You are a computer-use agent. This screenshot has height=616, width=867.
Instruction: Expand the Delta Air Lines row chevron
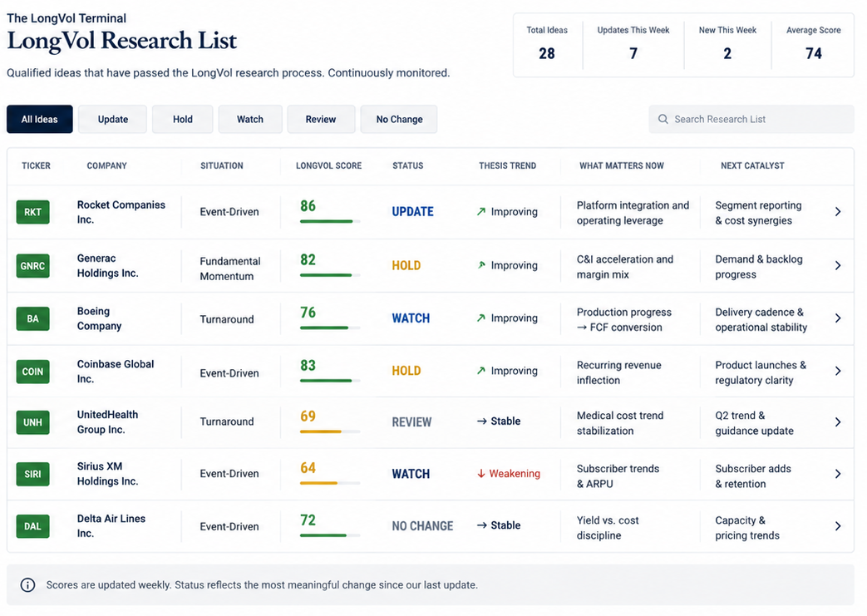click(838, 526)
